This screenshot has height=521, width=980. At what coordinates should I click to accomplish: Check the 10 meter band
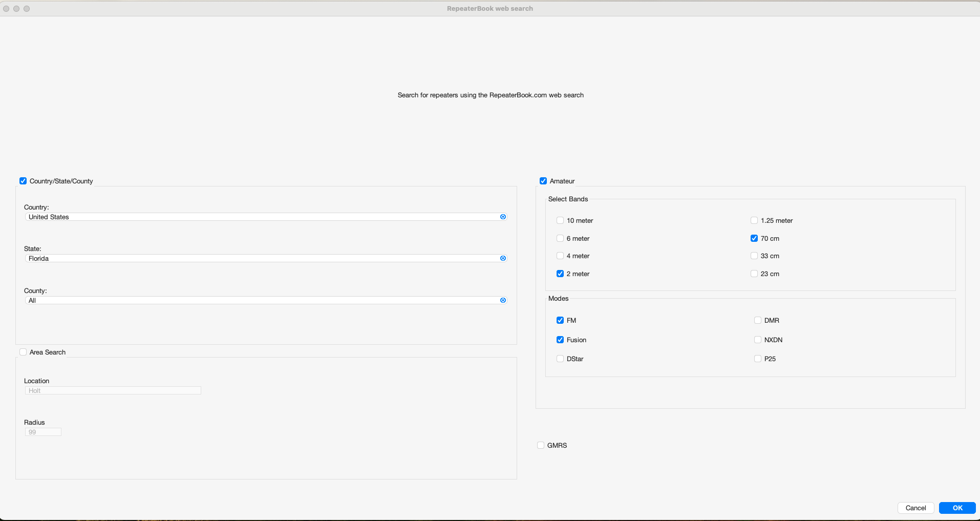coord(560,220)
